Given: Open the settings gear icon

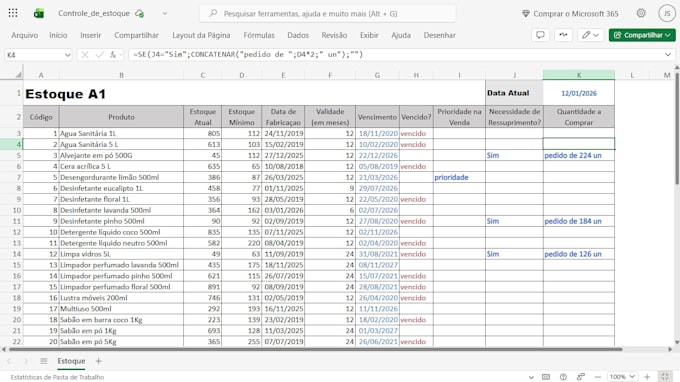Looking at the screenshot, I should 641,13.
